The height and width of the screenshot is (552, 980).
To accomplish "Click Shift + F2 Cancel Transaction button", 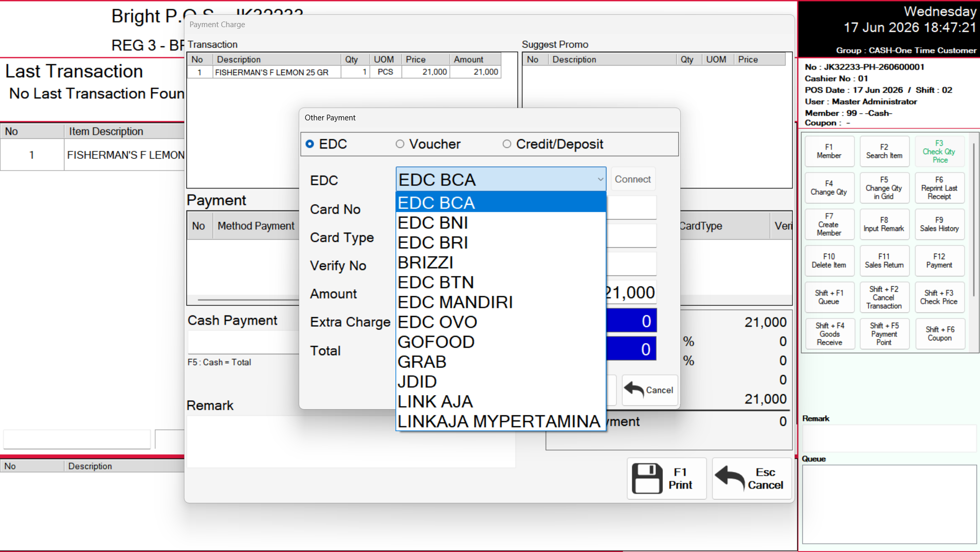I will [884, 298].
